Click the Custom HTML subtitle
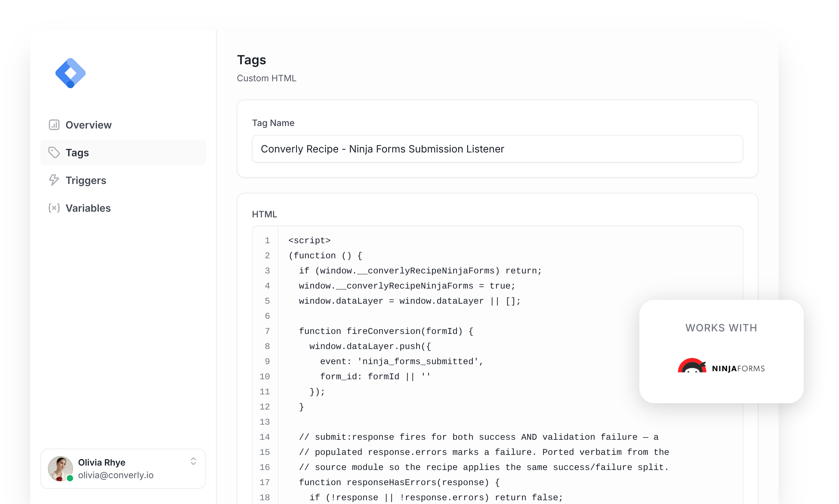 (266, 78)
